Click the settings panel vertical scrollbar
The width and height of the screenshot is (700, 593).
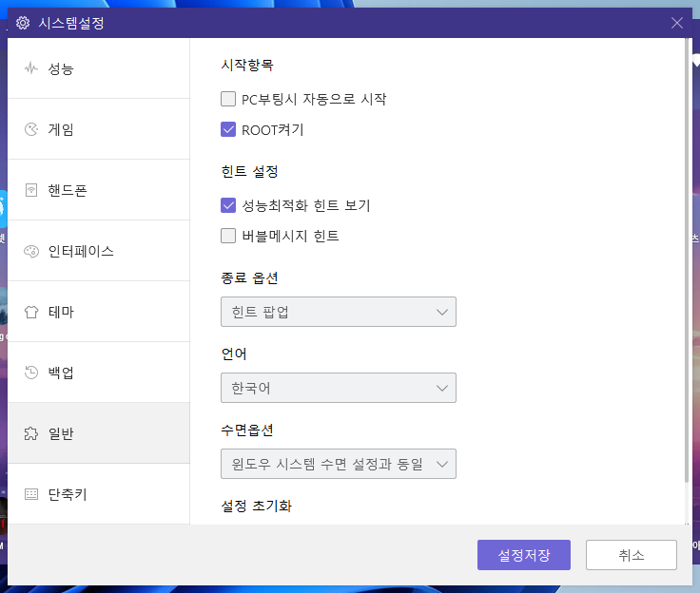(687, 259)
